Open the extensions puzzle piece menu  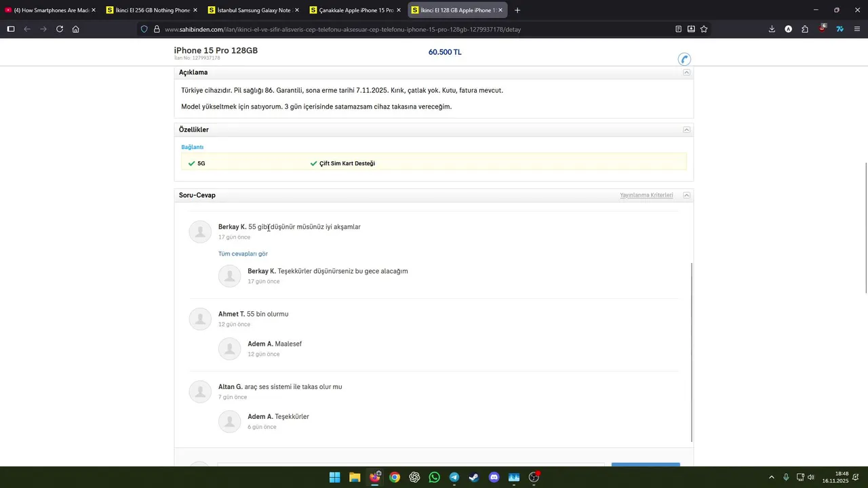pyautogui.click(x=805, y=29)
